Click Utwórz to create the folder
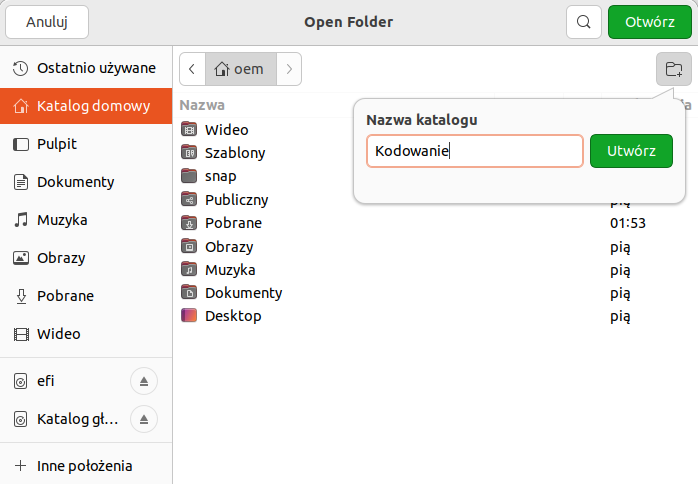698x484 pixels. 631,151
